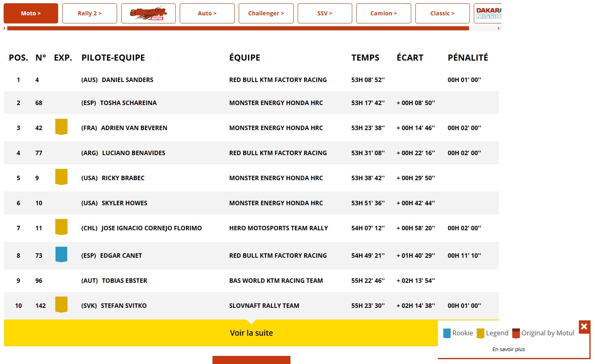Click rider name Tobias Ebster
This screenshot has height=364, width=595.
(x=124, y=281)
